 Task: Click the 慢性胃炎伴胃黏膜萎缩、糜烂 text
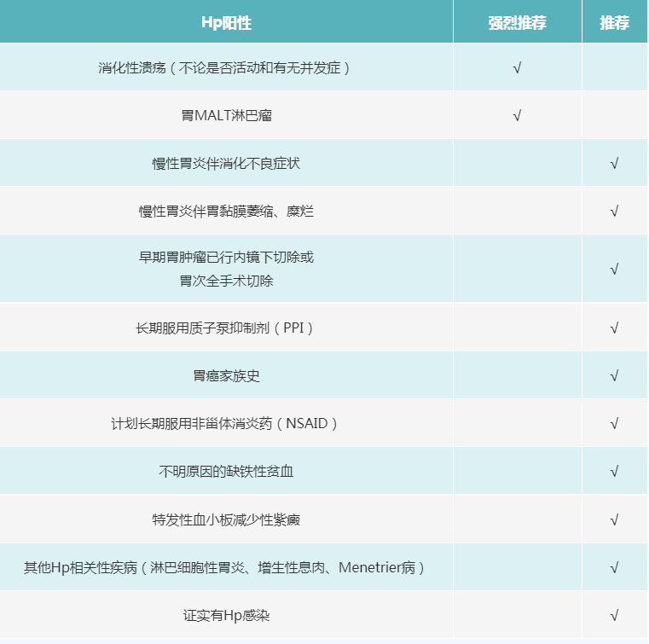(226, 211)
